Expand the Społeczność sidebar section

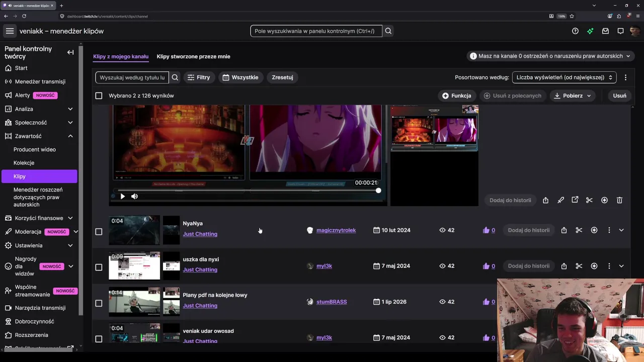70,123
